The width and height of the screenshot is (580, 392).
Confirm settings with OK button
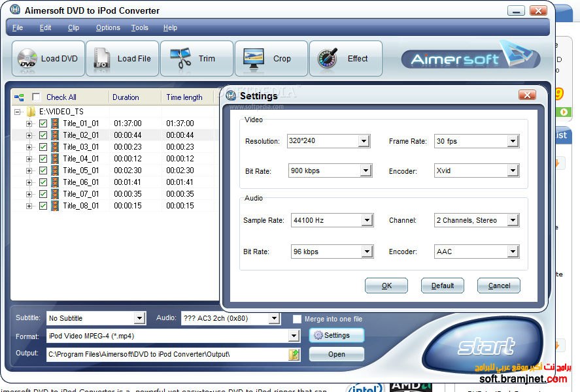coord(386,286)
